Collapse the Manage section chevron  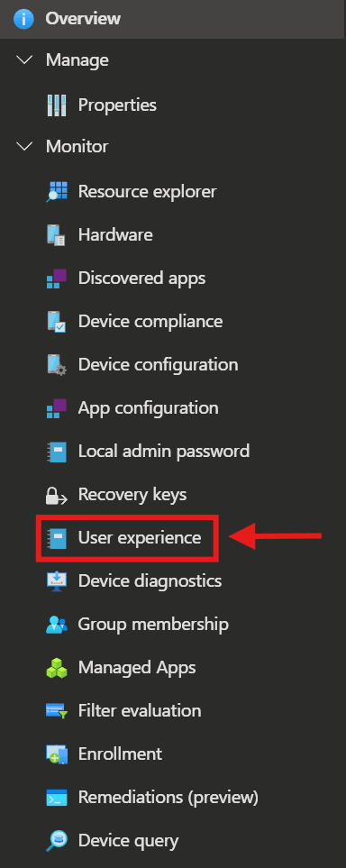(x=25, y=59)
